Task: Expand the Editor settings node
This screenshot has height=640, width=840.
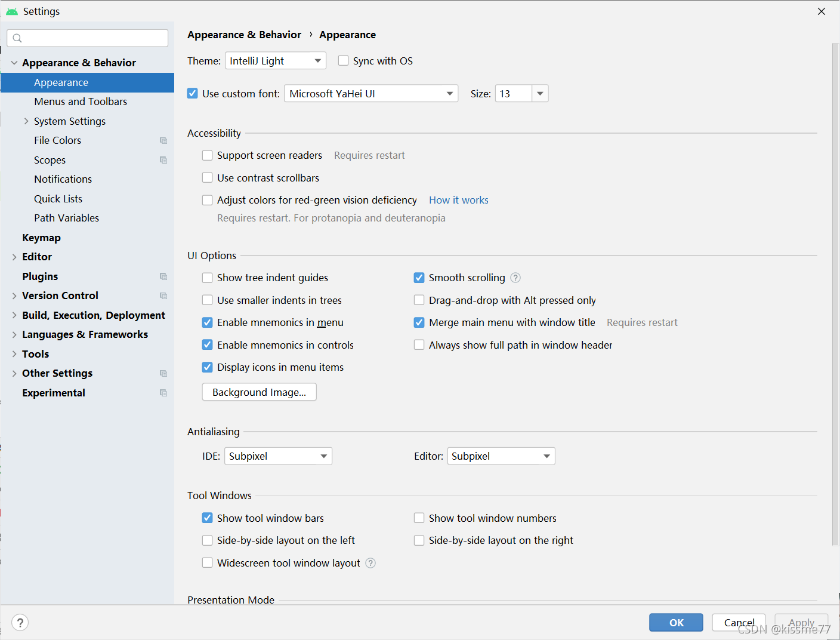Action: coord(14,257)
